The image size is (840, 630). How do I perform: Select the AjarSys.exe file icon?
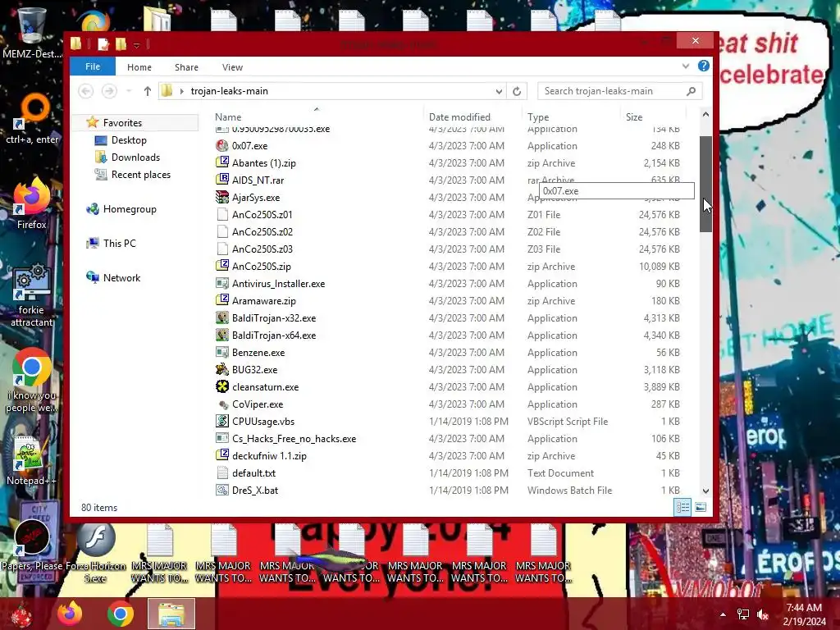coord(221,197)
